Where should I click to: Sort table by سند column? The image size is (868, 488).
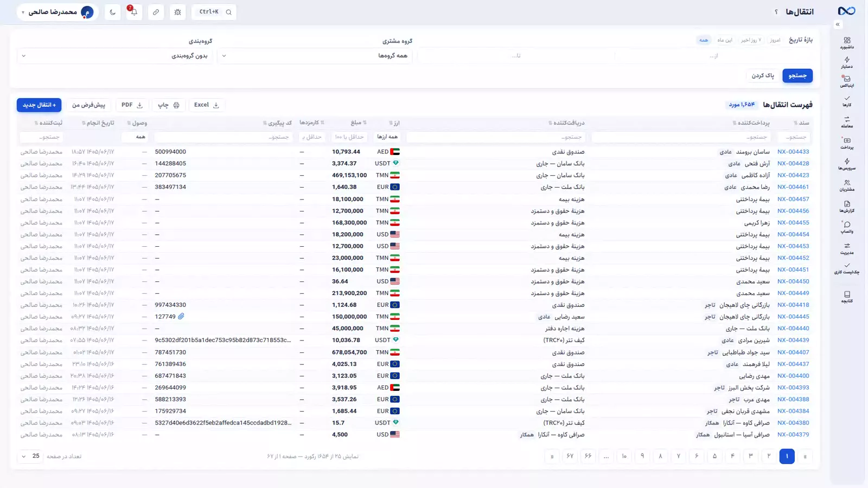[x=801, y=123]
